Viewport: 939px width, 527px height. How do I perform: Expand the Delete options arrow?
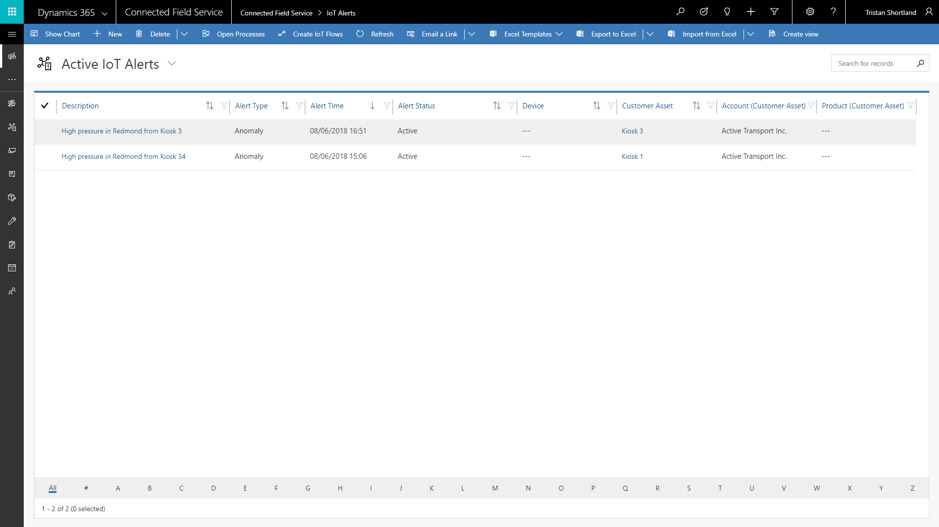(x=184, y=34)
